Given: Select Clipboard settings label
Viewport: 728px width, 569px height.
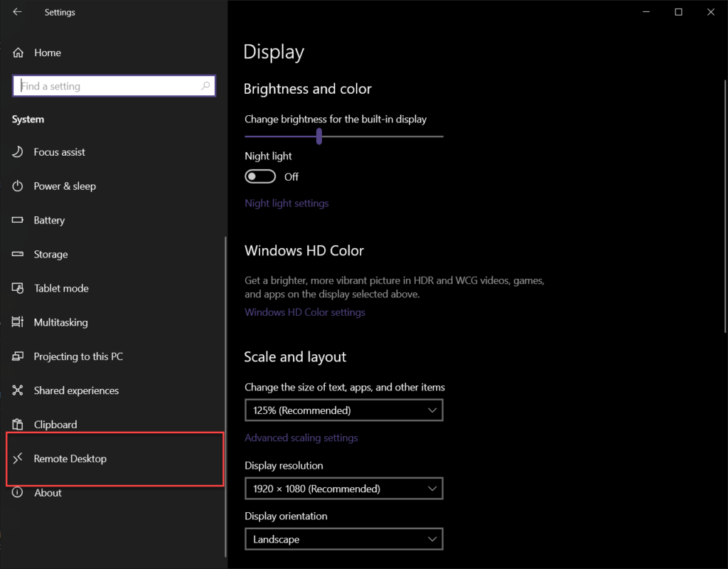Looking at the screenshot, I should (x=55, y=425).
